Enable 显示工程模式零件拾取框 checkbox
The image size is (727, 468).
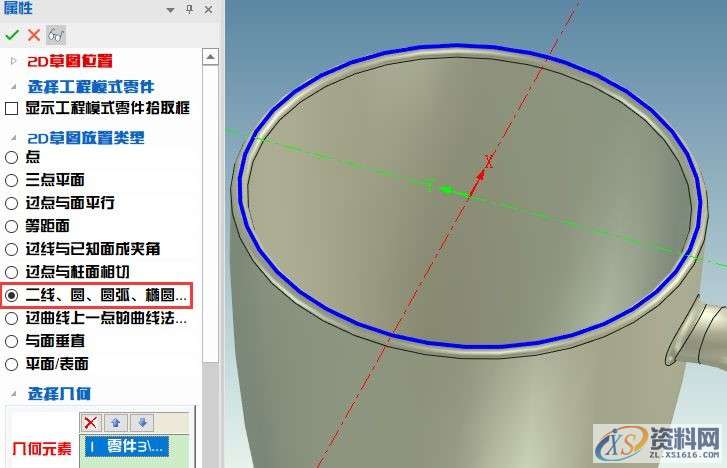11,109
